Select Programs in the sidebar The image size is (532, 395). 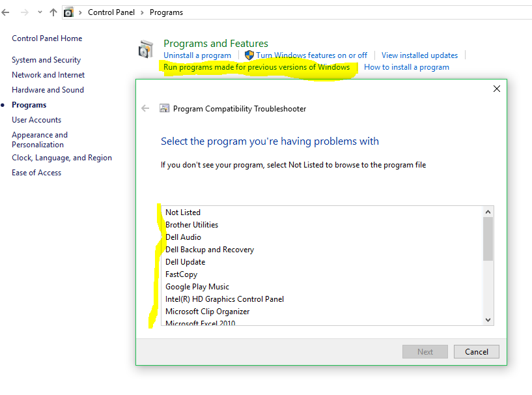click(29, 105)
